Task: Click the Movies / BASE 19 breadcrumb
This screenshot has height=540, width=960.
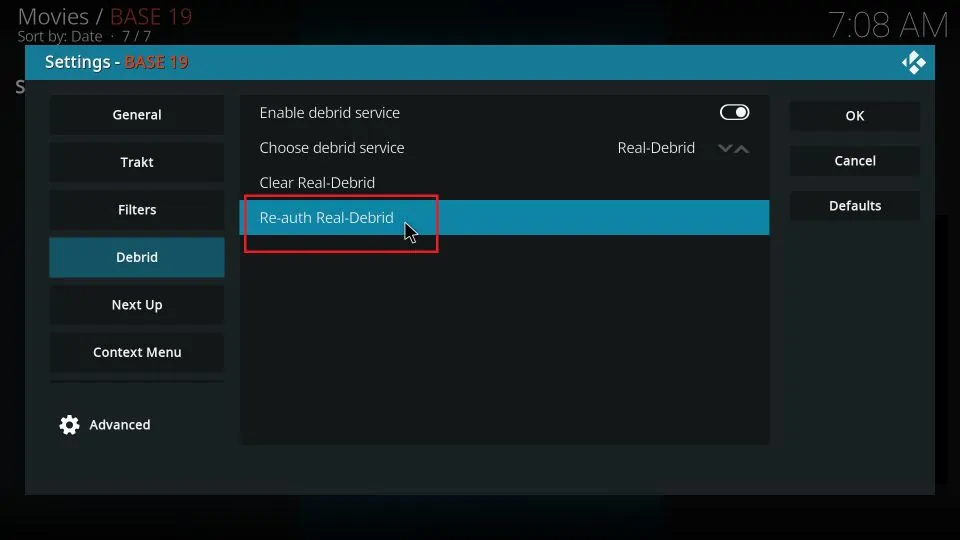Action: (x=105, y=16)
